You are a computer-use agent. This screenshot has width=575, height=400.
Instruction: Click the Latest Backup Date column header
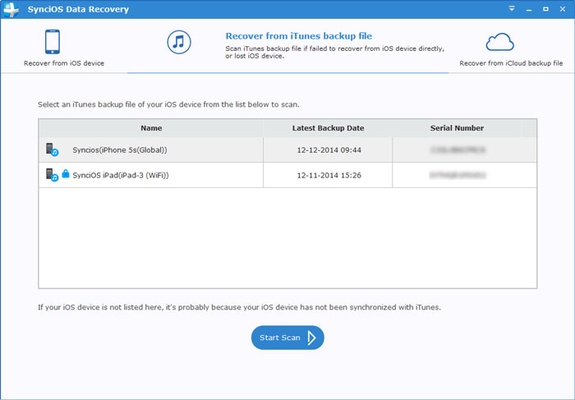click(x=328, y=128)
